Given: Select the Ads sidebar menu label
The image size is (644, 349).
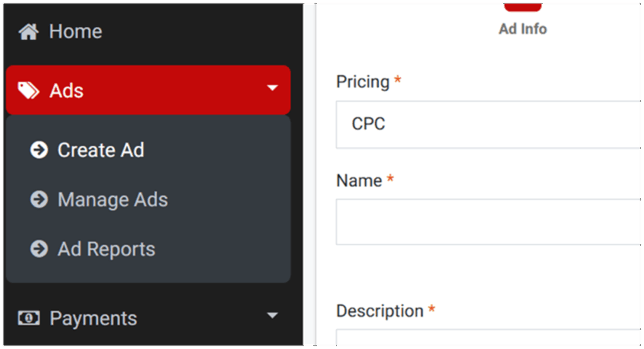Looking at the screenshot, I should (x=67, y=91).
